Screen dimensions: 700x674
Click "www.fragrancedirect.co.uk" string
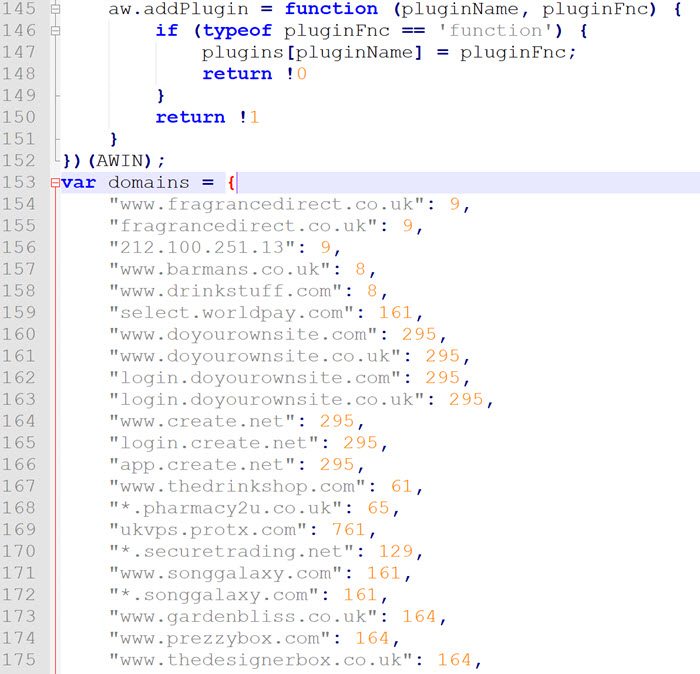point(266,204)
